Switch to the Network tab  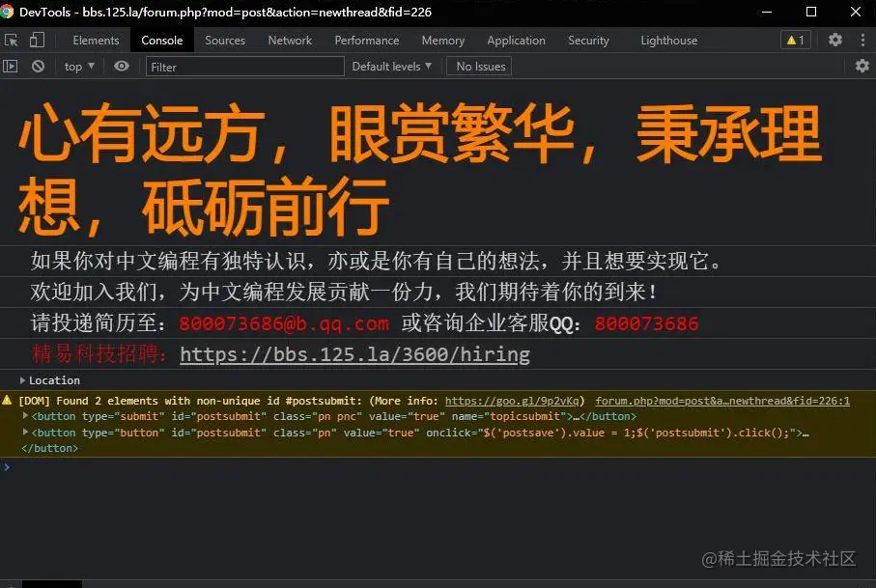point(290,40)
